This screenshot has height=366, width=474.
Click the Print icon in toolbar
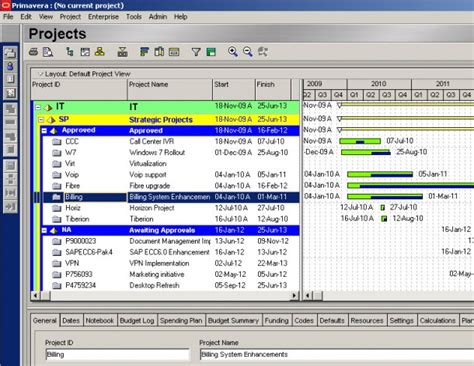coord(33,52)
